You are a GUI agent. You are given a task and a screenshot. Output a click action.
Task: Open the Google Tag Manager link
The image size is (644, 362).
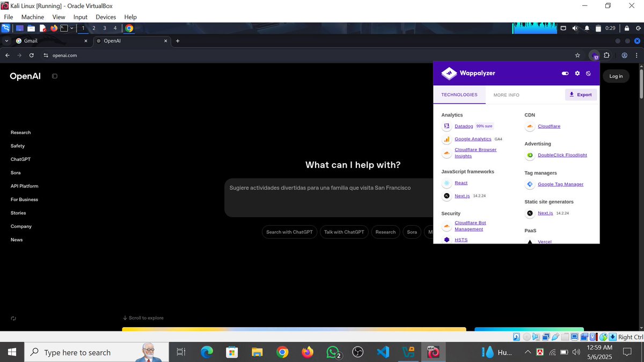[560, 184]
